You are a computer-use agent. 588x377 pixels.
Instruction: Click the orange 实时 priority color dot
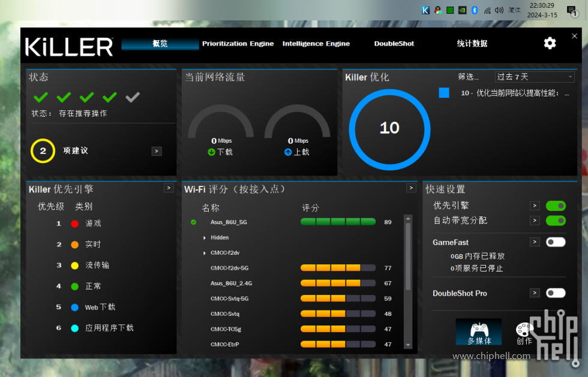[x=74, y=245]
